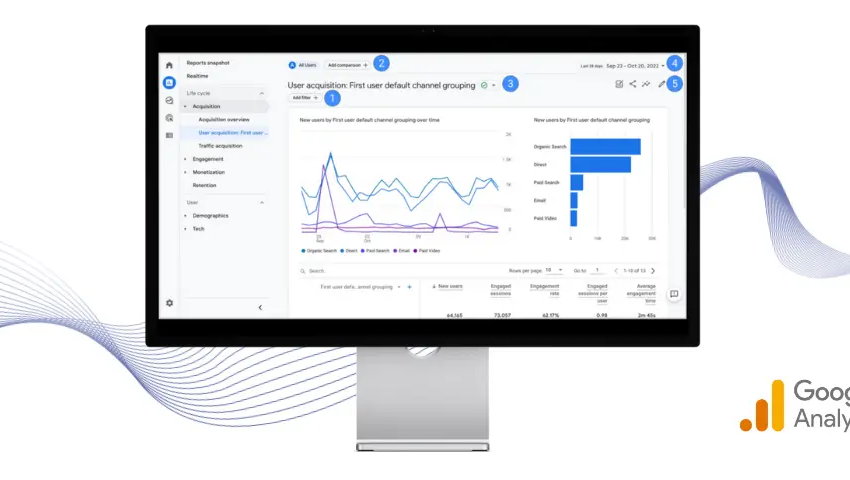This screenshot has height=480, width=850.
Task: Select Traffic acquisition in sidebar
Action: point(219,145)
